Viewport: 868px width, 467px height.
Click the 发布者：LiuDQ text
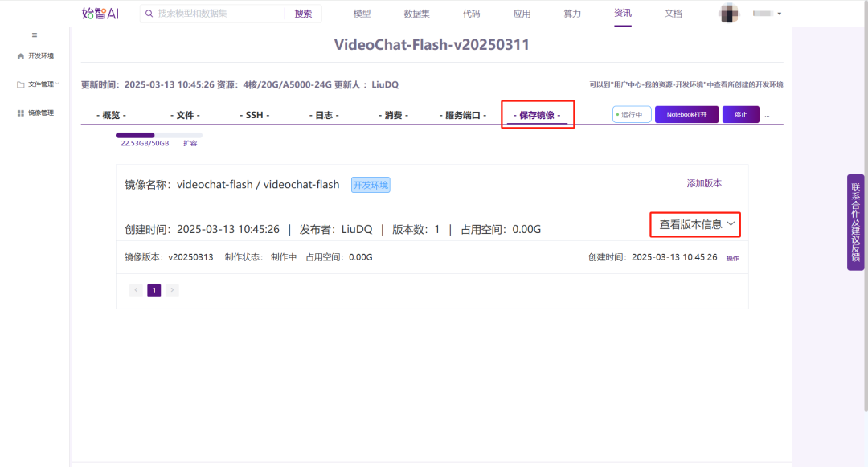[x=336, y=229]
